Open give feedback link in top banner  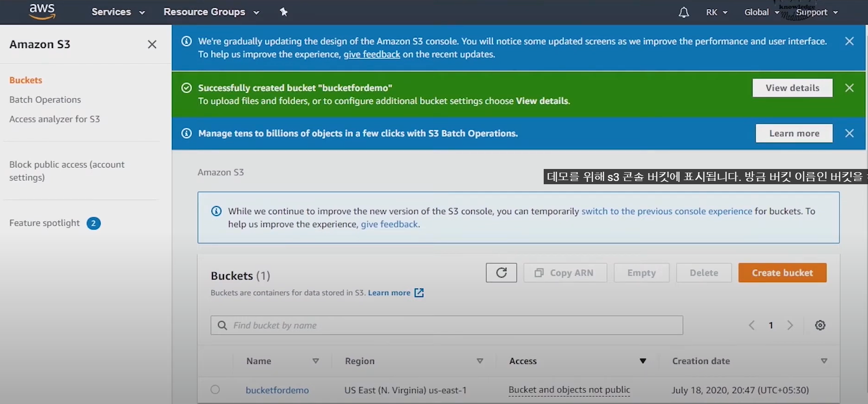click(372, 54)
